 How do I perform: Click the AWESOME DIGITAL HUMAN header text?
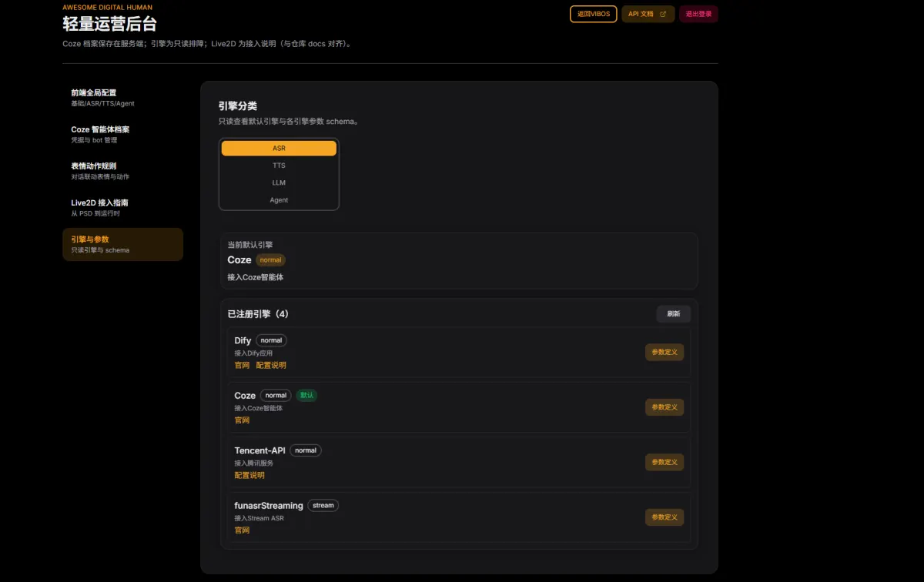pos(108,8)
